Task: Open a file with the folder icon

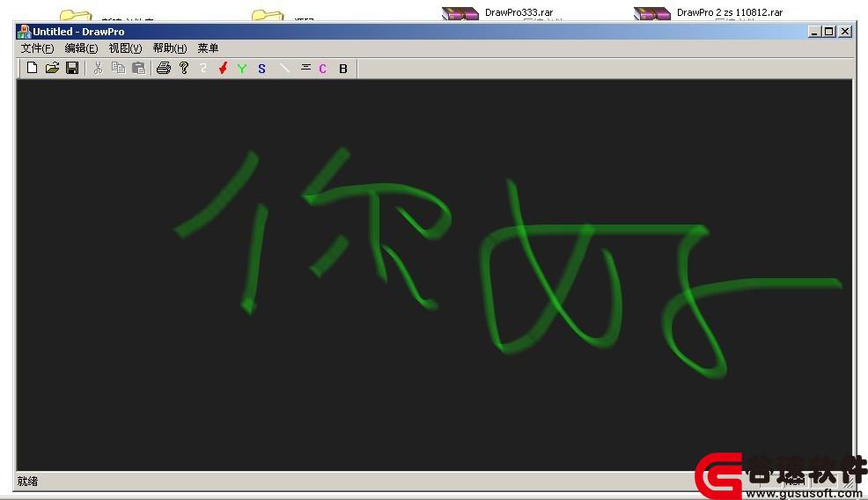Action: [52, 68]
